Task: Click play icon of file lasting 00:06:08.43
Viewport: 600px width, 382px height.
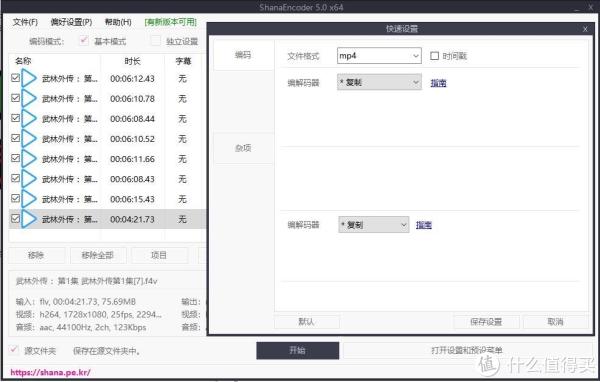Action: click(29, 179)
